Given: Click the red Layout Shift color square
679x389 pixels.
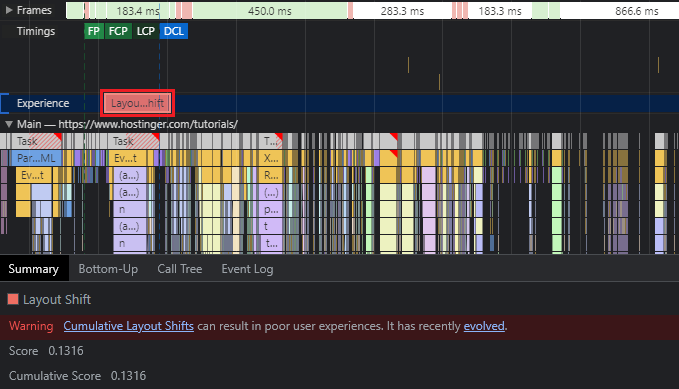Looking at the screenshot, I should tap(13, 299).
